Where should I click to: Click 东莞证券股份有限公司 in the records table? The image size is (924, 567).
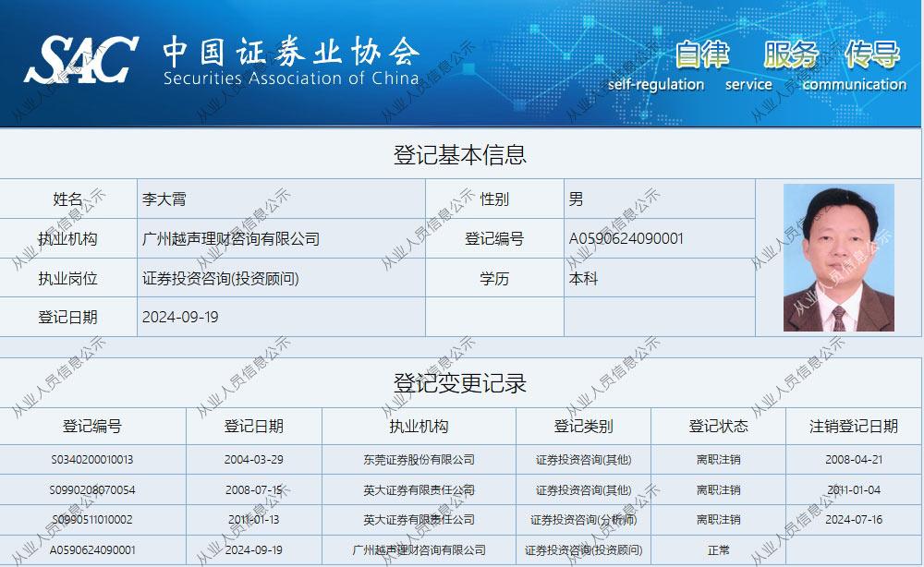419,459
